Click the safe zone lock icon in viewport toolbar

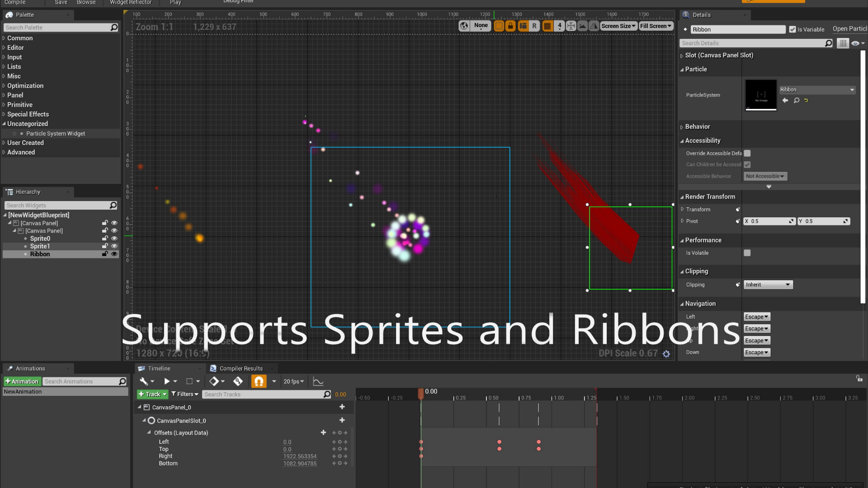click(510, 26)
